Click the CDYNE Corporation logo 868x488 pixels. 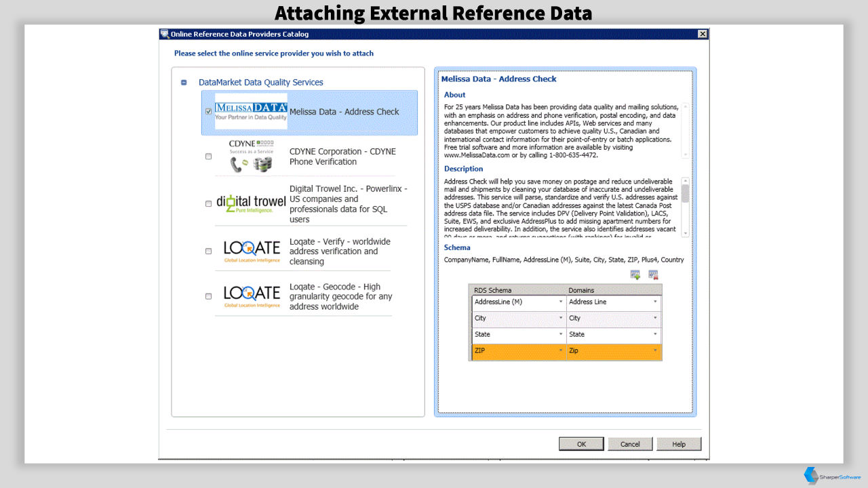click(x=251, y=157)
